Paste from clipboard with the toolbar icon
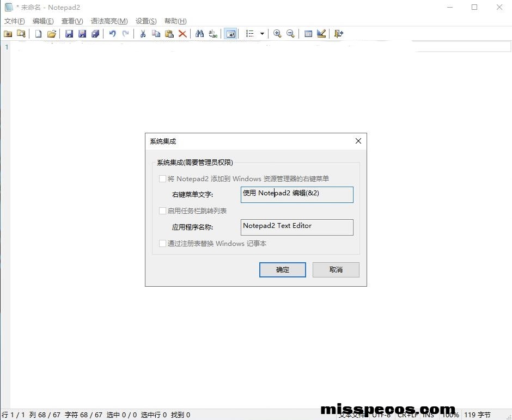The width and height of the screenshot is (512, 420). 169,34
